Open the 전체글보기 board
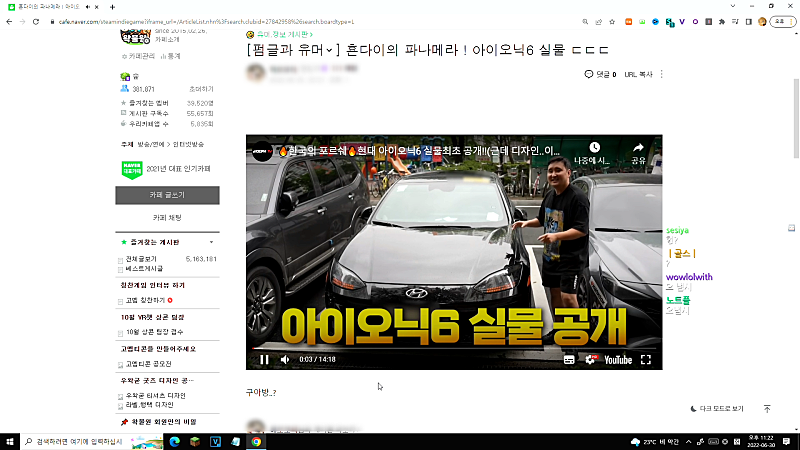This screenshot has width=800, height=450. [141, 259]
